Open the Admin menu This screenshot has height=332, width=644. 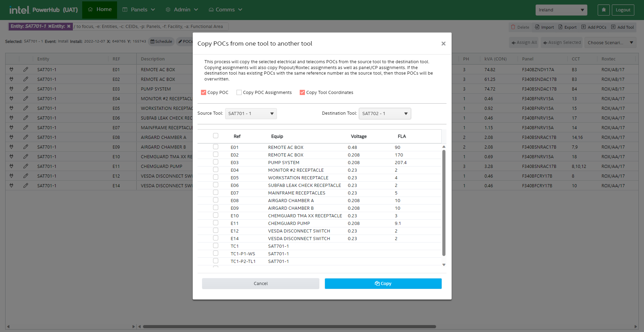(182, 10)
